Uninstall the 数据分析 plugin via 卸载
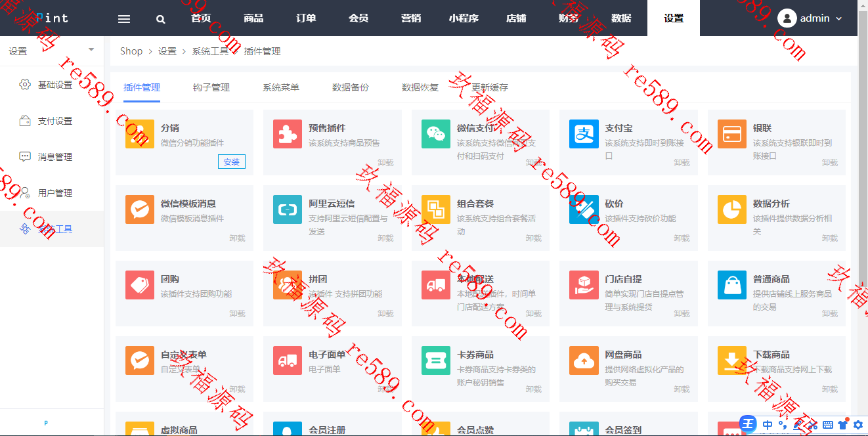 point(830,238)
